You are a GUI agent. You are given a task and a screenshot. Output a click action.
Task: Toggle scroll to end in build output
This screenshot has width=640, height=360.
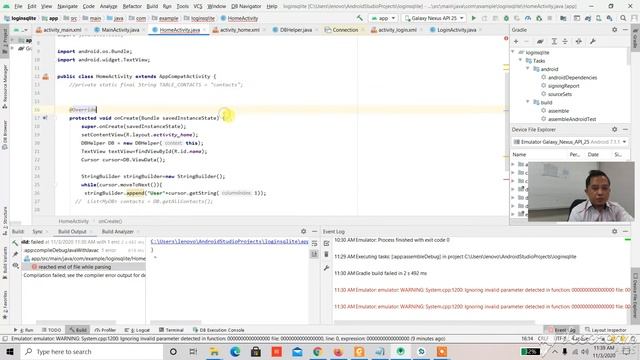314,254
